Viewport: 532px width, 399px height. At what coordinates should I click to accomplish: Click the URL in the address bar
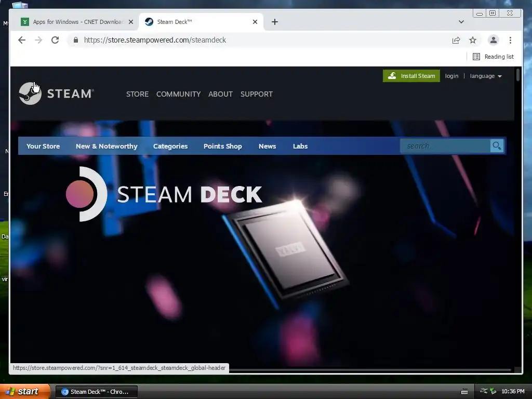point(155,40)
